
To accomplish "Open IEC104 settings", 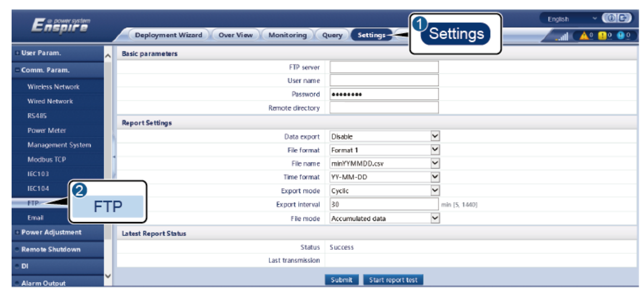I will point(38,188).
